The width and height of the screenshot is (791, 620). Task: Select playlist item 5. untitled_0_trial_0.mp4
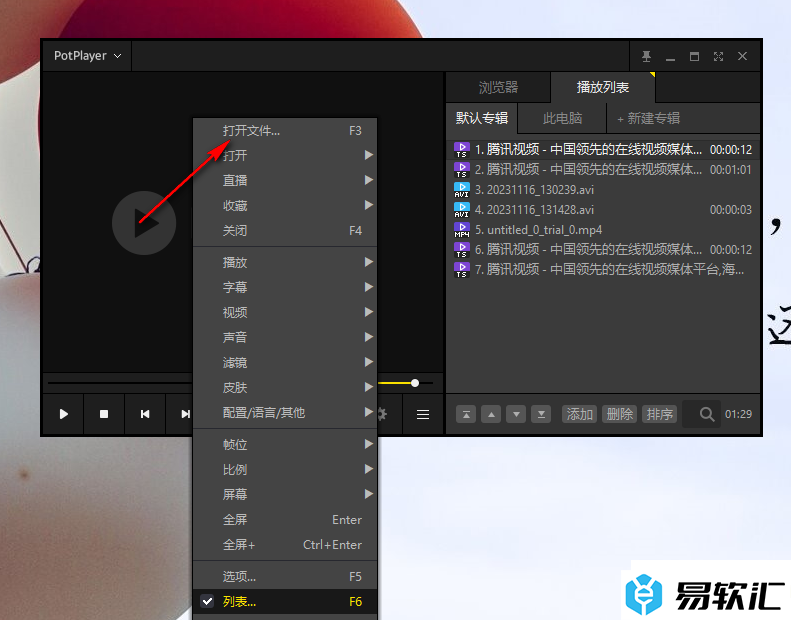tap(603, 230)
